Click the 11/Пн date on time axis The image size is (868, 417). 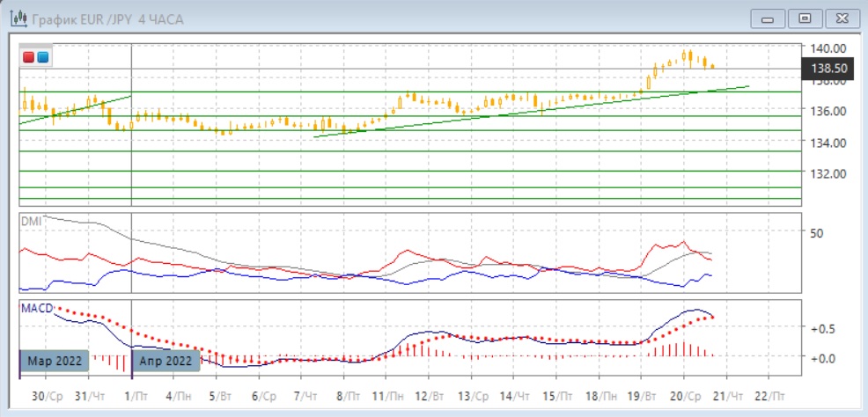(385, 397)
